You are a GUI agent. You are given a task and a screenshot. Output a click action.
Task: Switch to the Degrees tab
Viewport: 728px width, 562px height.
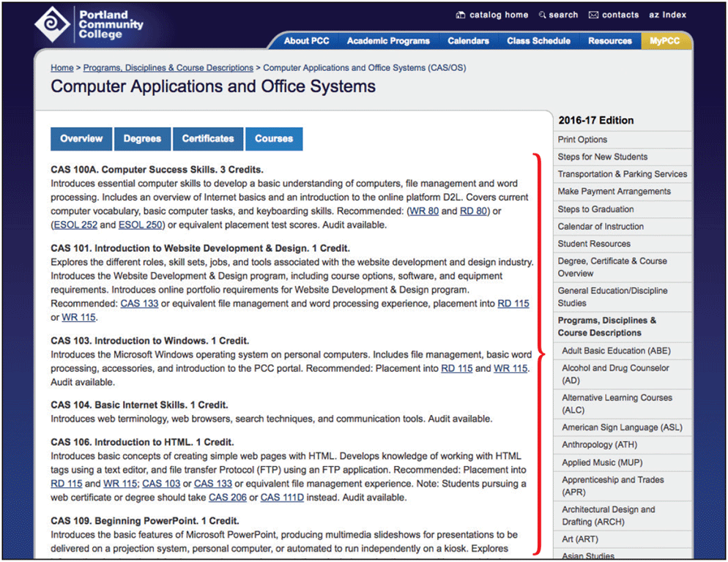pos(142,139)
